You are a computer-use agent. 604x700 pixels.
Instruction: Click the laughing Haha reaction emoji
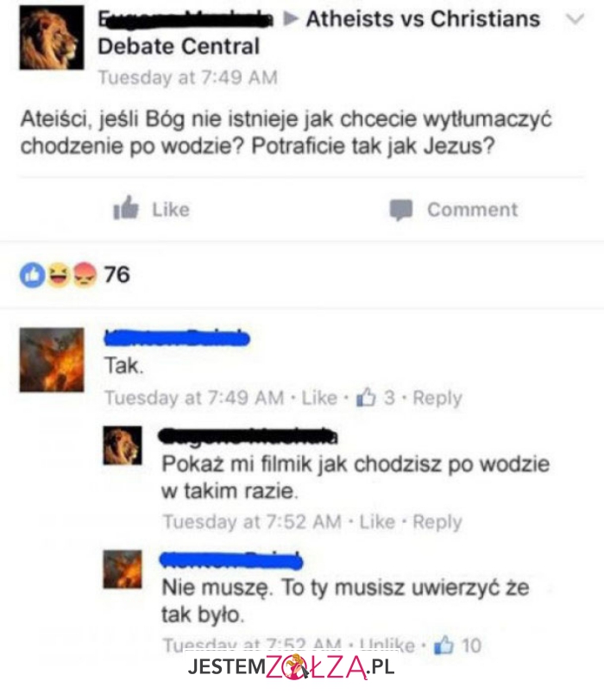[59, 274]
